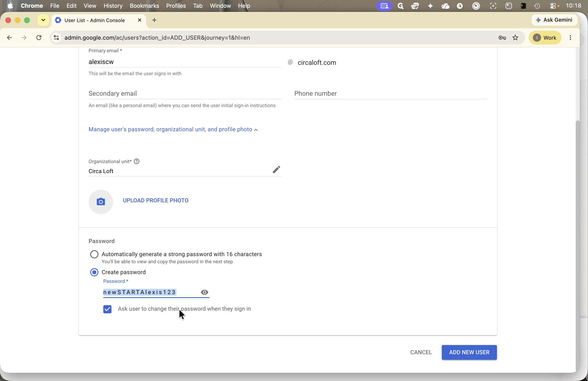Go back to the previous page
588x381 pixels.
click(x=10, y=38)
